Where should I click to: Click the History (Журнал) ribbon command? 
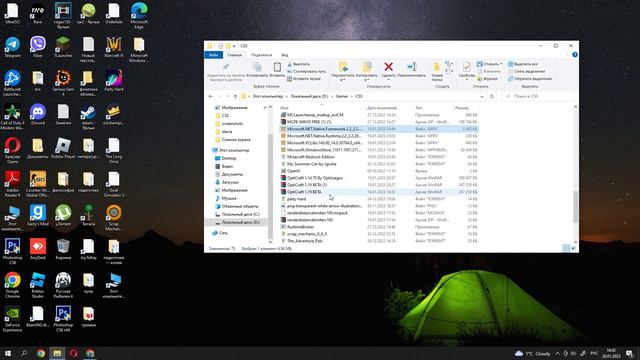[488, 79]
